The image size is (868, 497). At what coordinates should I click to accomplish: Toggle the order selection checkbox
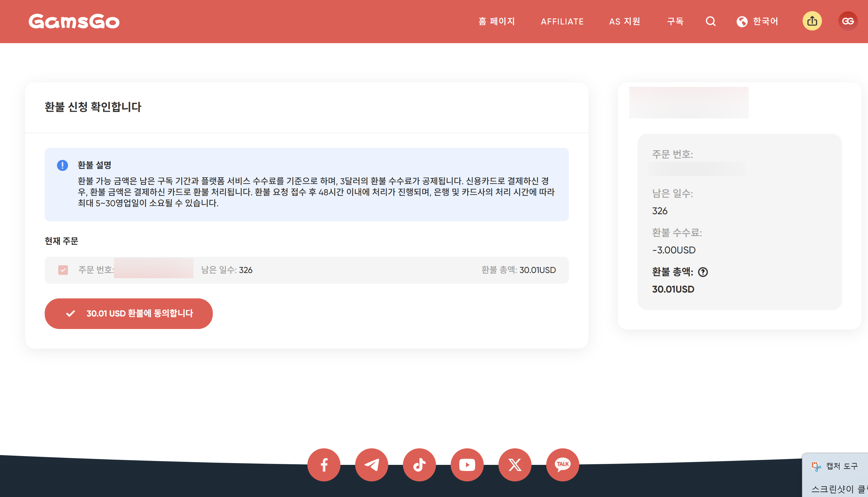click(63, 270)
